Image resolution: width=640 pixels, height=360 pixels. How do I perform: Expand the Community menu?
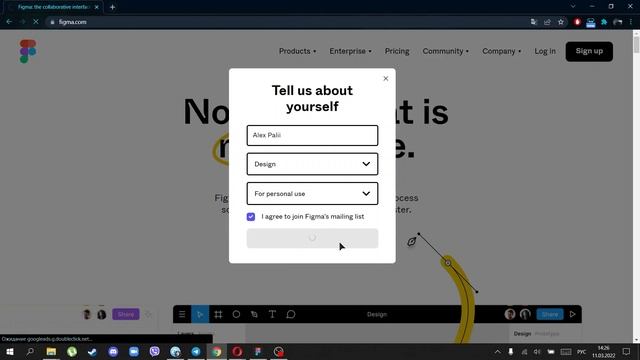(x=446, y=51)
